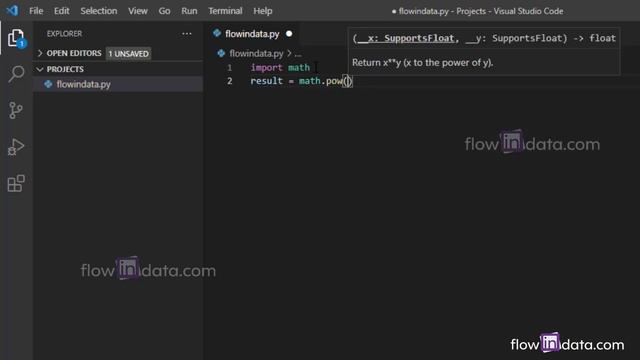Close the unsaved flowindata.py tab dot
This screenshot has height=360, width=640.
point(289,33)
